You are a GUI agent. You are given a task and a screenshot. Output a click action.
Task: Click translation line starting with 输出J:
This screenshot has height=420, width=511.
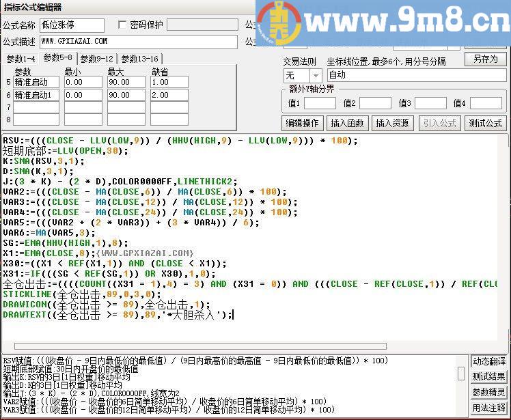[x=92, y=393]
